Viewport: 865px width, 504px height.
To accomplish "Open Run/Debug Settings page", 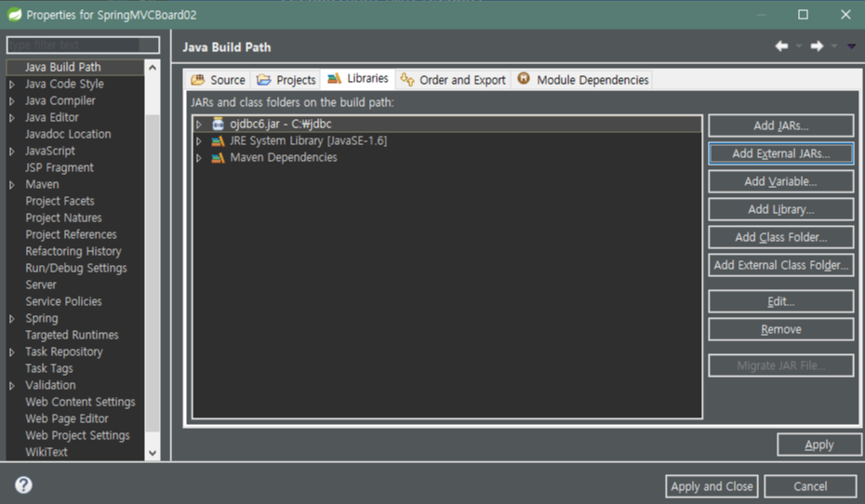I will pyautogui.click(x=76, y=268).
